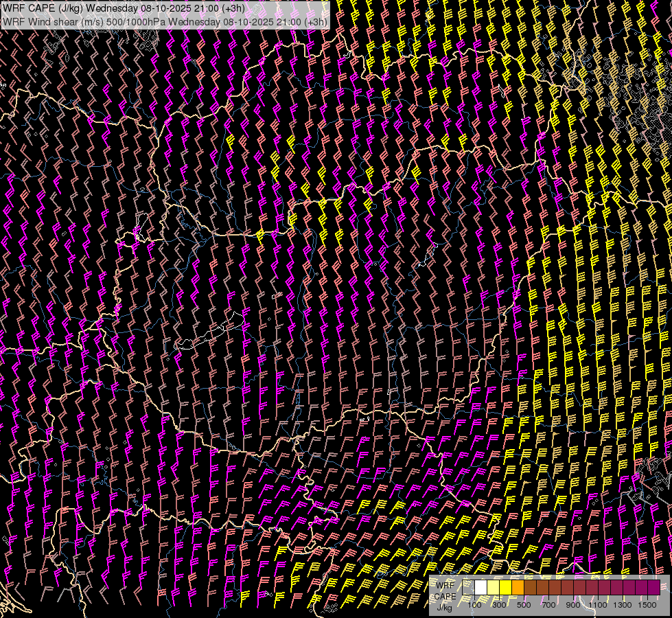Click the pale yellow CAPE legend swatch
Image resolution: width=672 pixels, height=618 pixels.
[494, 588]
